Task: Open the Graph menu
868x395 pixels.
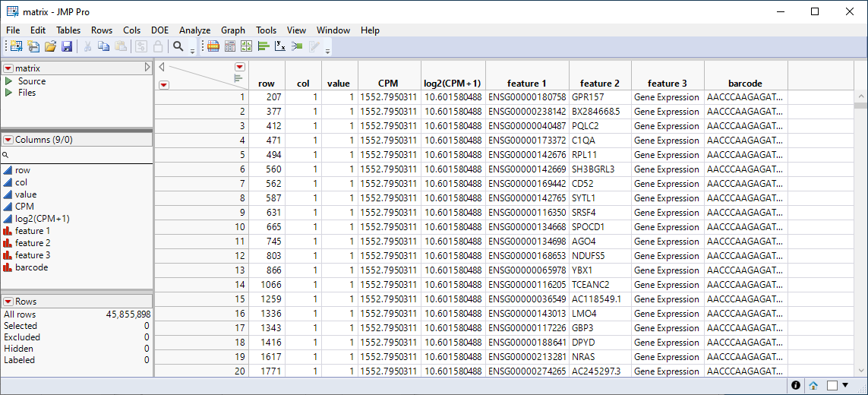Action: (233, 30)
